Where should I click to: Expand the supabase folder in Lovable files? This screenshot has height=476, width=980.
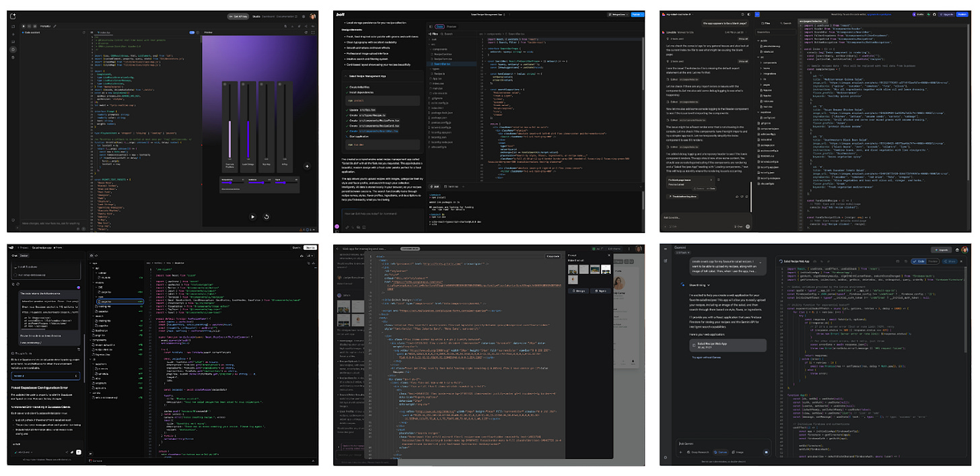(x=764, y=112)
